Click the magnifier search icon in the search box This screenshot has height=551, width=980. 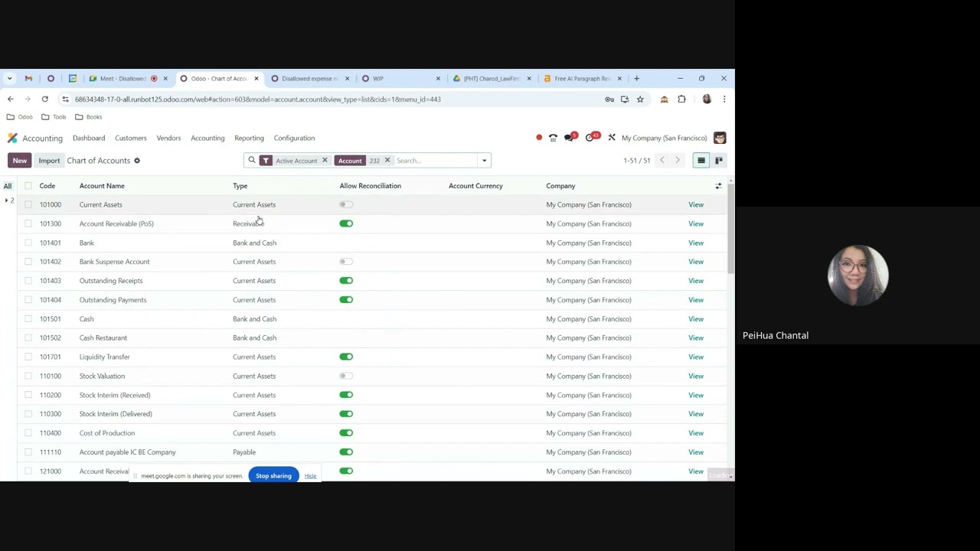pyautogui.click(x=252, y=161)
